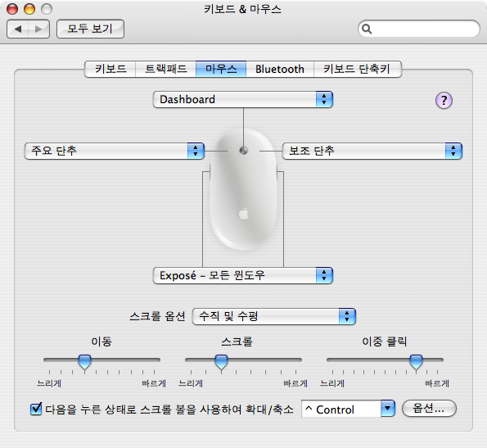Switch to the 트랙패드 tab
This screenshot has width=487, height=448.
[x=166, y=69]
